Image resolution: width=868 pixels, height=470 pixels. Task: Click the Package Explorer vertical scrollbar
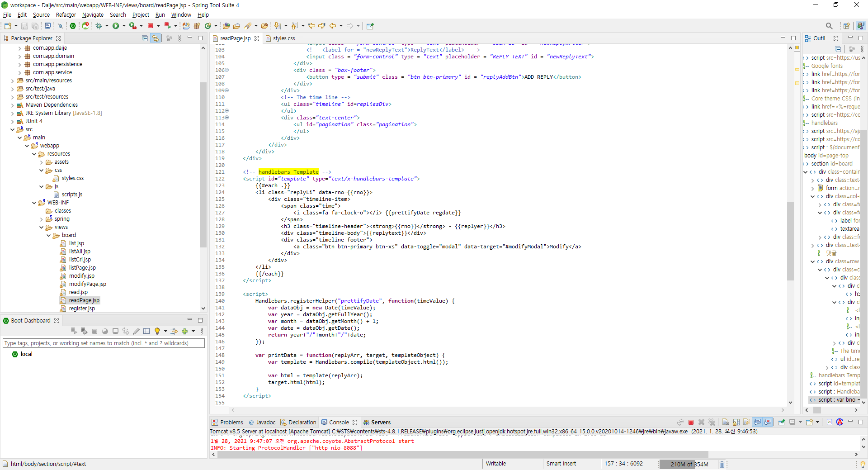point(203,165)
